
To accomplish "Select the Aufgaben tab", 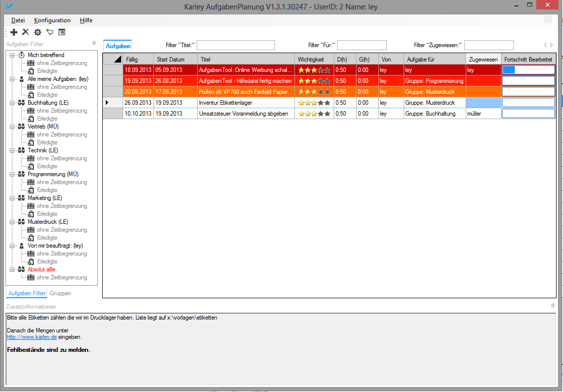I will (118, 46).
